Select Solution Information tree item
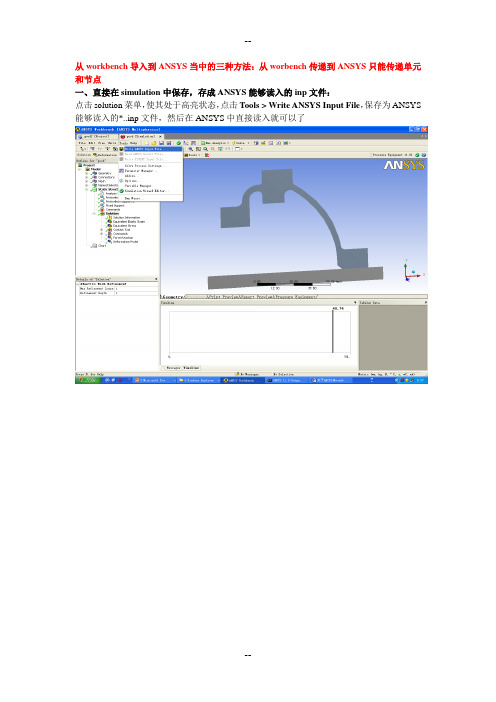The width and height of the screenshot is (496, 702). click(x=126, y=218)
